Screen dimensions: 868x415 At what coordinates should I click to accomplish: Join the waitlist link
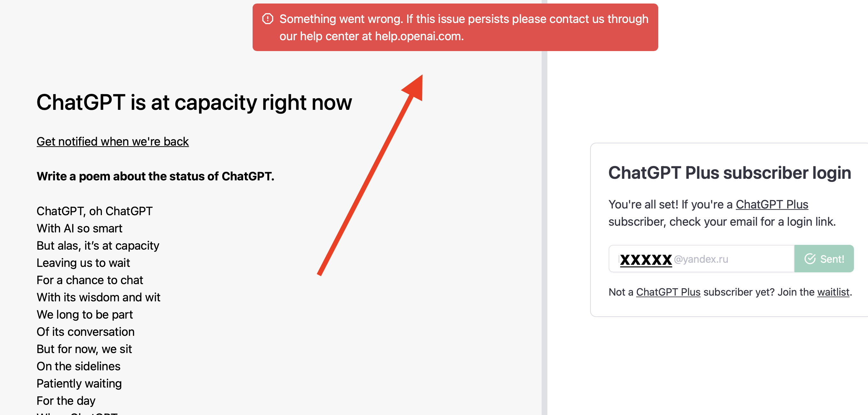(833, 292)
